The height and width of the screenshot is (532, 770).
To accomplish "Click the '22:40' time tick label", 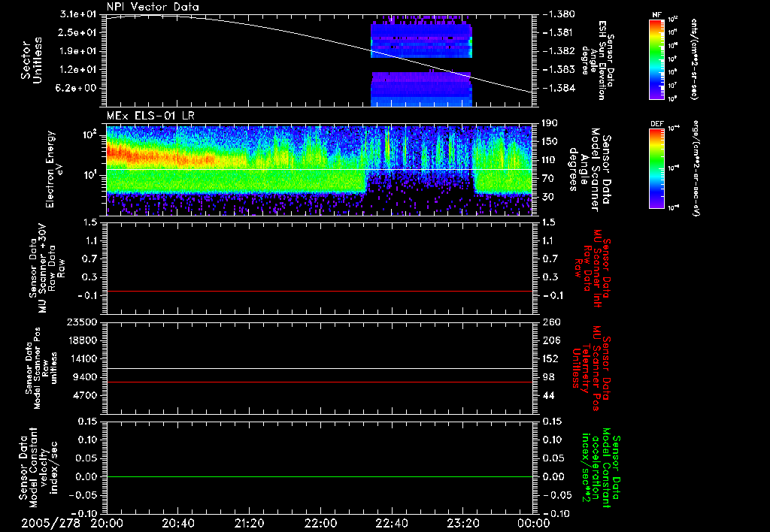I will (391, 523).
